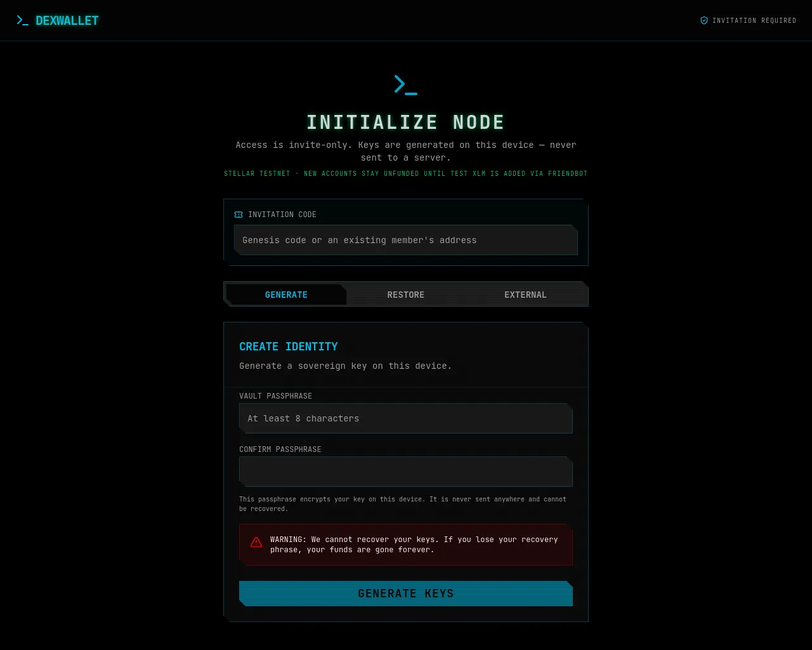This screenshot has height=650, width=812.
Task: Focus the Vault Passphrase field
Action: coord(406,418)
